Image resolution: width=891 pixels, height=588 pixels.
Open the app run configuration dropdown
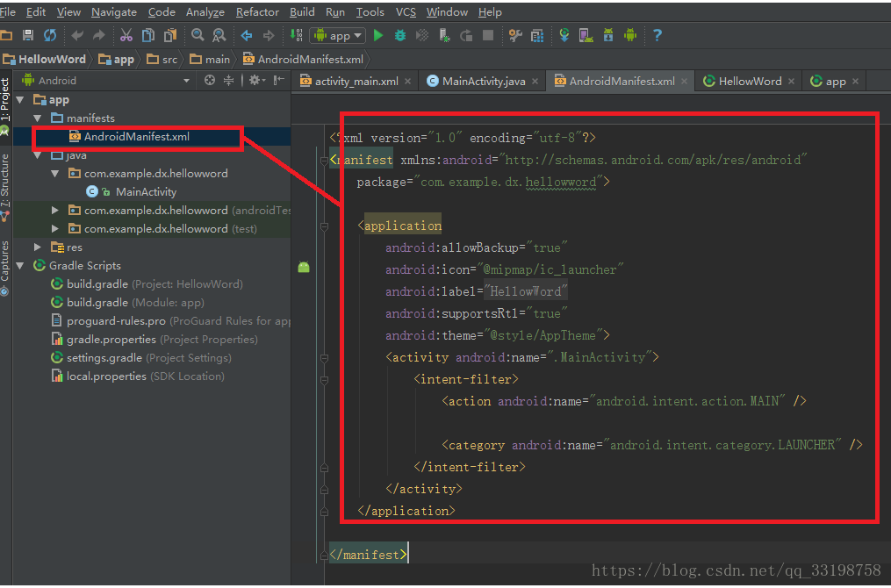pos(338,36)
